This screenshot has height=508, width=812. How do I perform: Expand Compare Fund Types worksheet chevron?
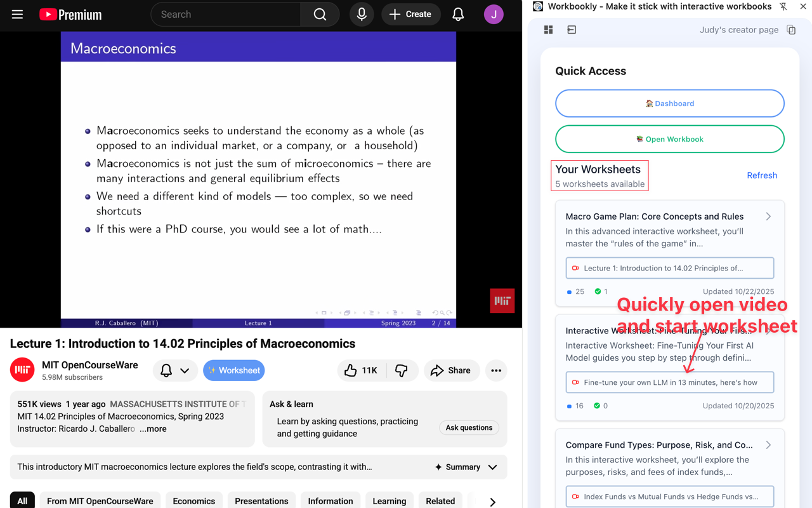[x=768, y=445]
